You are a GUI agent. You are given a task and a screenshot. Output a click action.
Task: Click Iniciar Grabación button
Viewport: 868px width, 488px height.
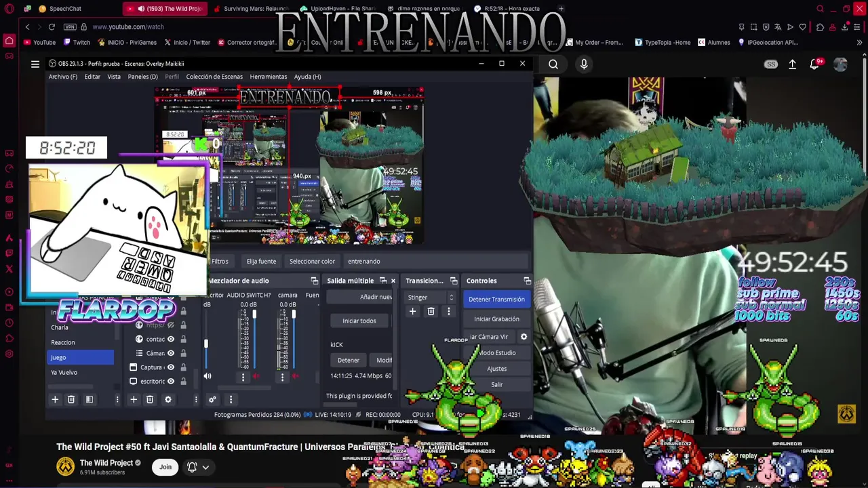[x=496, y=319]
